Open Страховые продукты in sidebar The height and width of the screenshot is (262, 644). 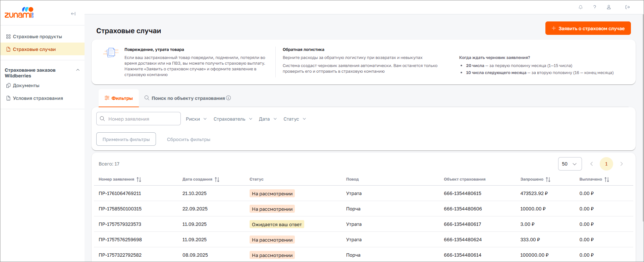37,37
